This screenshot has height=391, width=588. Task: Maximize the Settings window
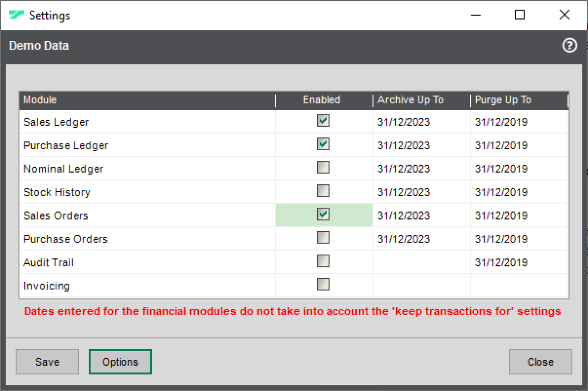coord(520,15)
